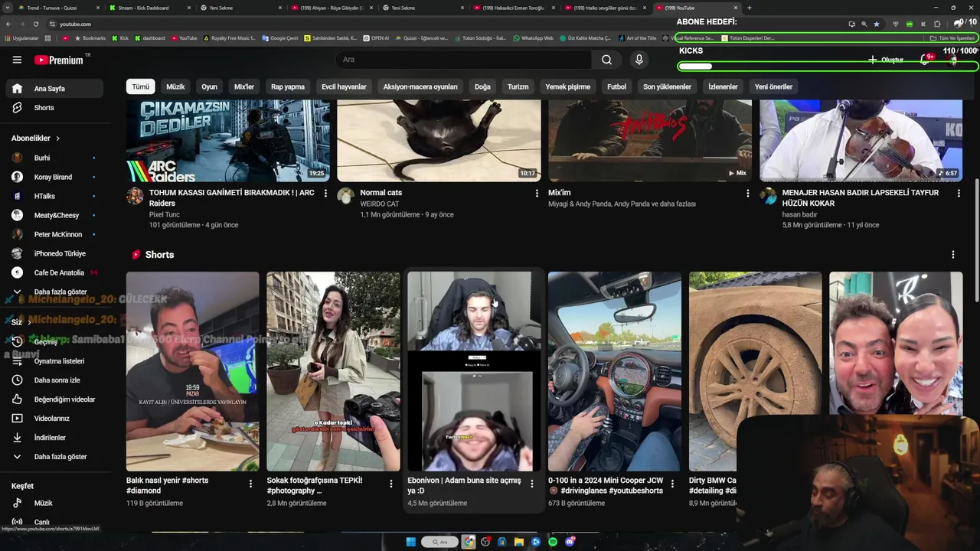
Task: Open File Explorer from the taskbar
Action: [519, 542]
